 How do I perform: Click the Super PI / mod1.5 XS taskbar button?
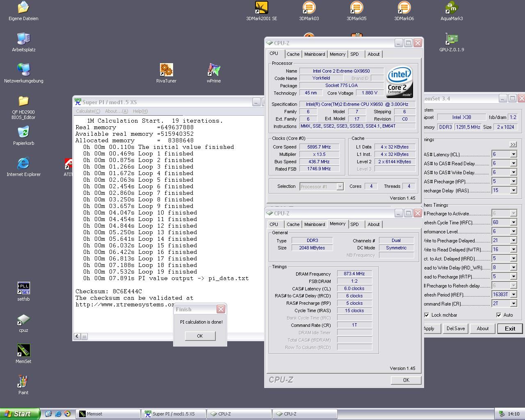click(174, 414)
